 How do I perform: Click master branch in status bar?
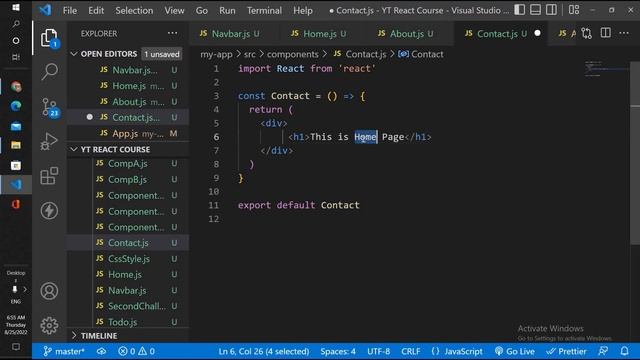pos(64,351)
